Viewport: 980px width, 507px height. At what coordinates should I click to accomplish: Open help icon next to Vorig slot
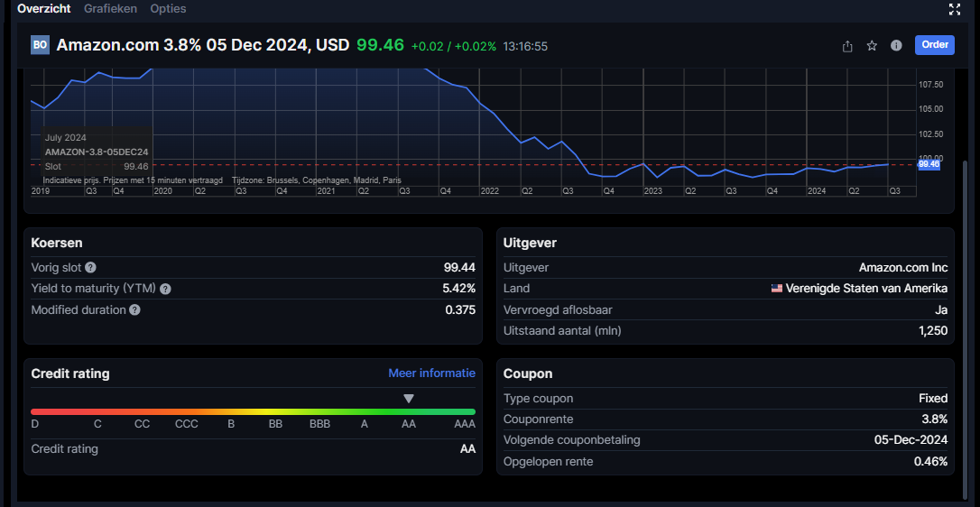tap(90, 268)
